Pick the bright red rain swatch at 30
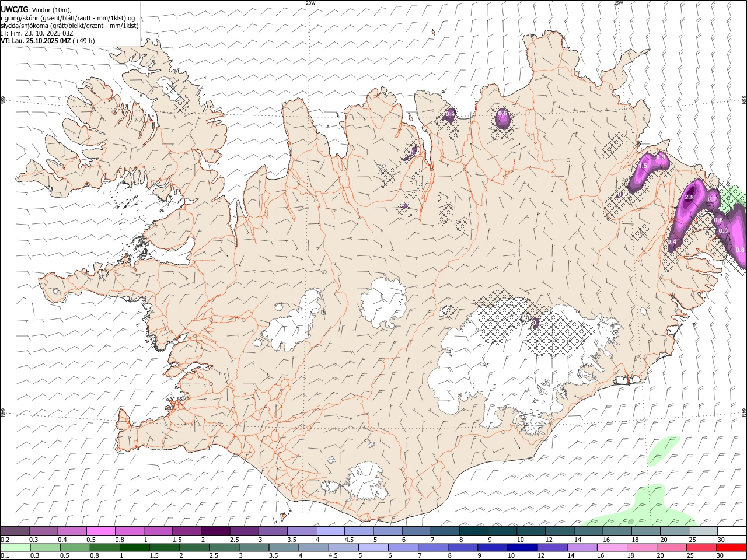The width and height of the screenshot is (747, 560). (x=732, y=547)
